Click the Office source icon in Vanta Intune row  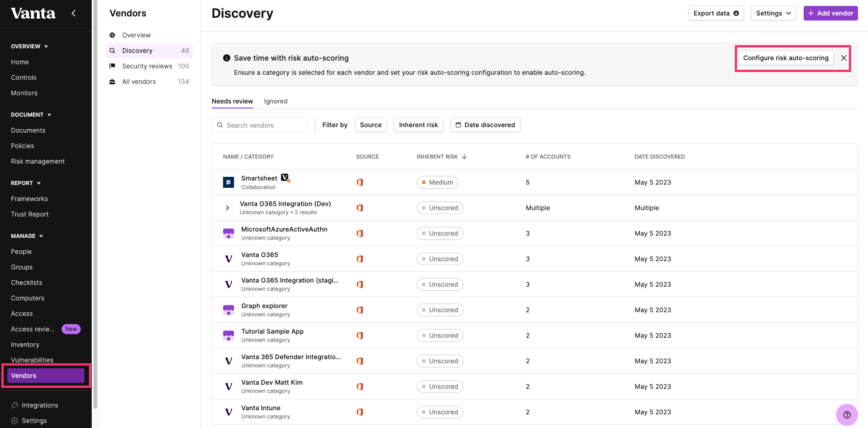[x=360, y=412]
